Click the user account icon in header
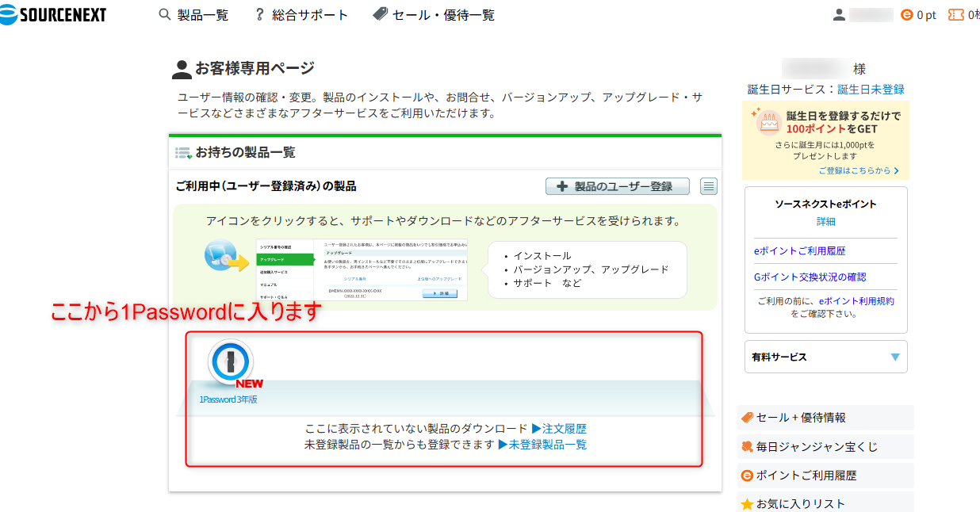The image size is (980, 512). coord(840,14)
